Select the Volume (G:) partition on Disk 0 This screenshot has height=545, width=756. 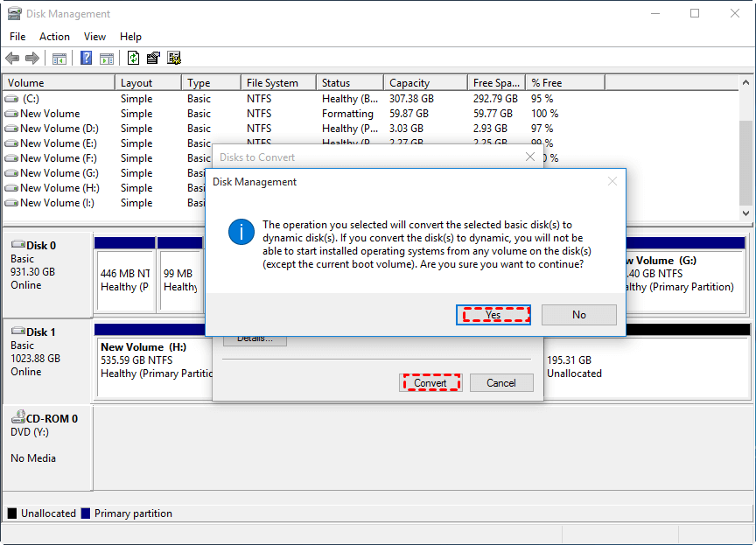(688, 275)
